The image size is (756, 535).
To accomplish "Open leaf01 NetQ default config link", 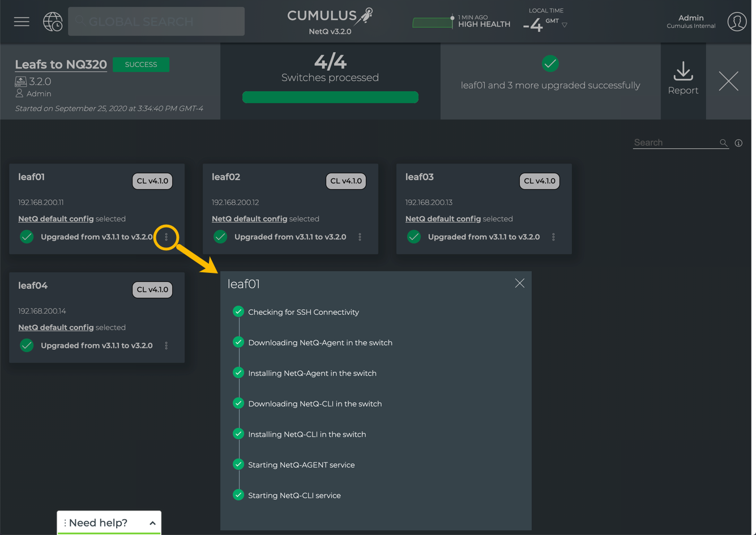I will coord(55,219).
